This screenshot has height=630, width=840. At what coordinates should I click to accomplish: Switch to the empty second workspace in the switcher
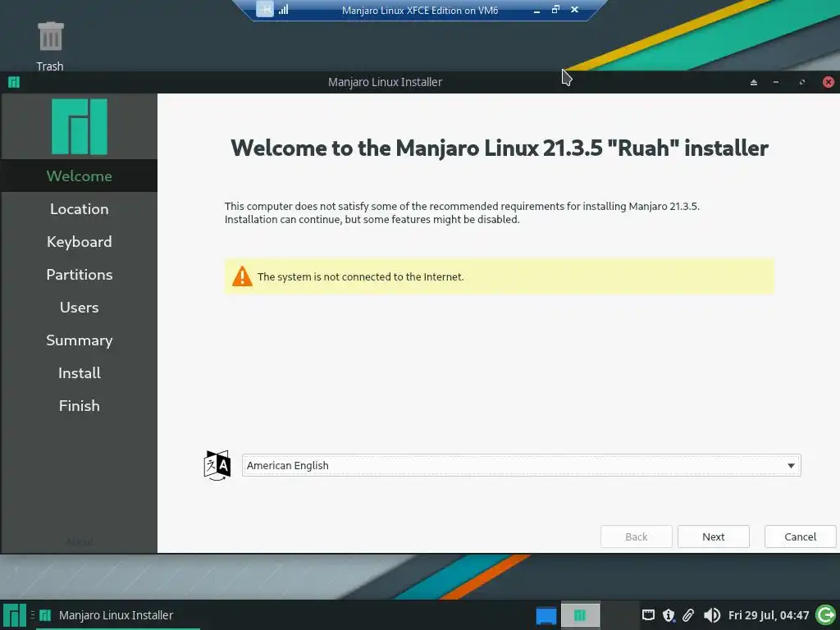tap(619, 615)
